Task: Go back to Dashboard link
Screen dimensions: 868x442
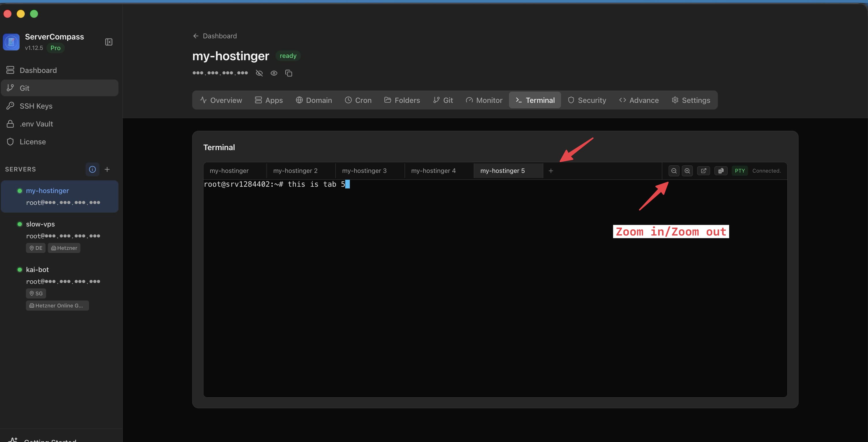Action: (215, 36)
